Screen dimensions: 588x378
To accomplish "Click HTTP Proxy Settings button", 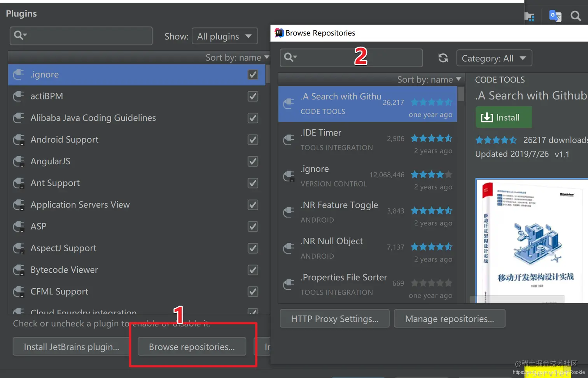I will tap(334, 319).
